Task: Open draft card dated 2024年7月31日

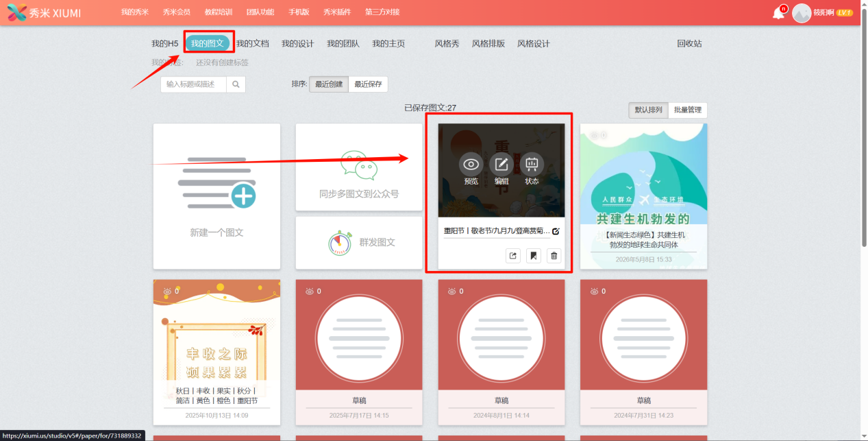Action: [x=643, y=353]
